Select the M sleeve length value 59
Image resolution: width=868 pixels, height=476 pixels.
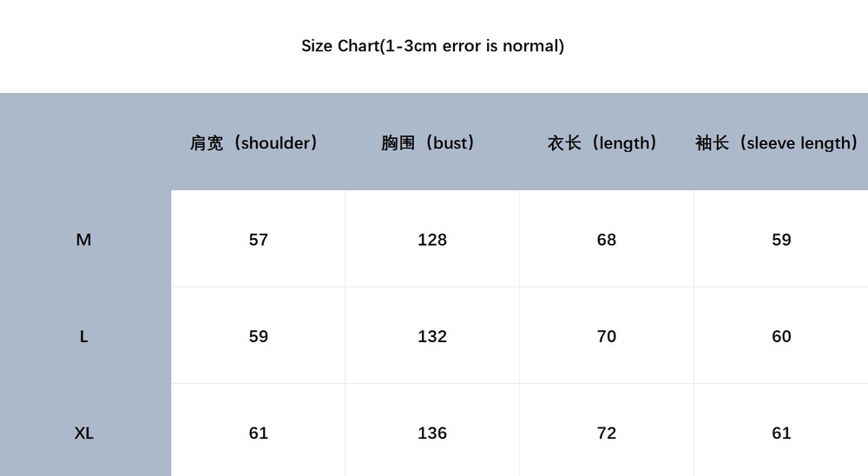coord(781,240)
